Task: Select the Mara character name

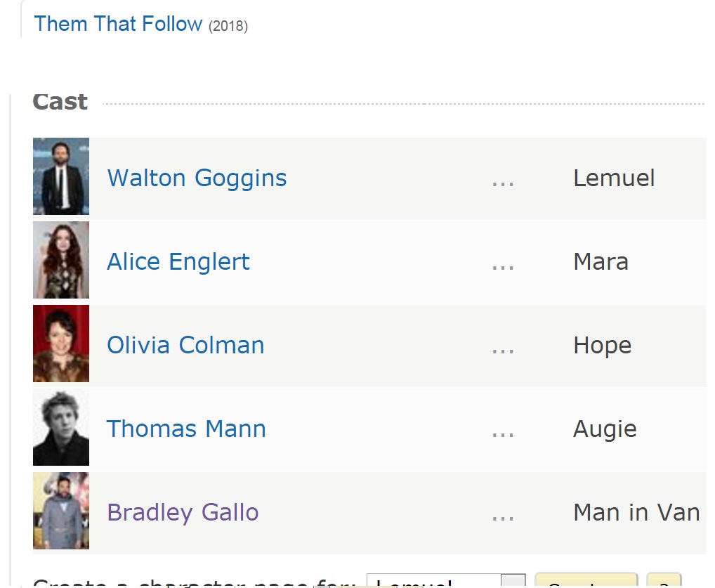Action: click(601, 262)
